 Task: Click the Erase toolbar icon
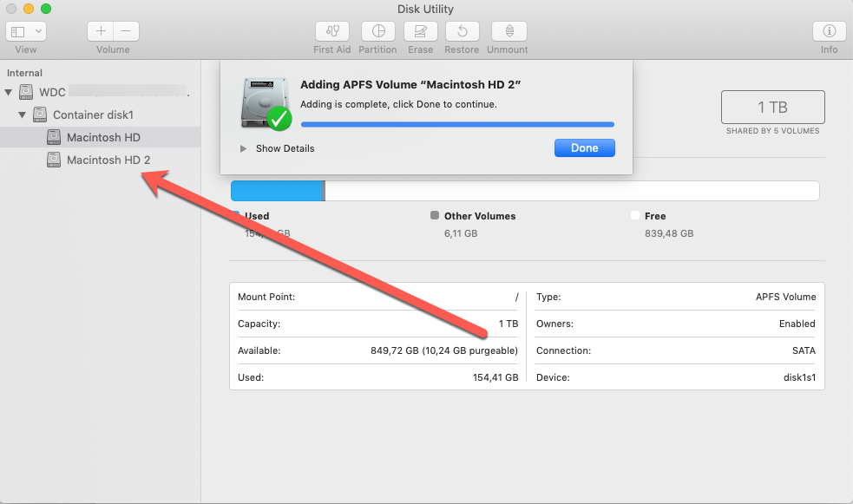point(420,32)
